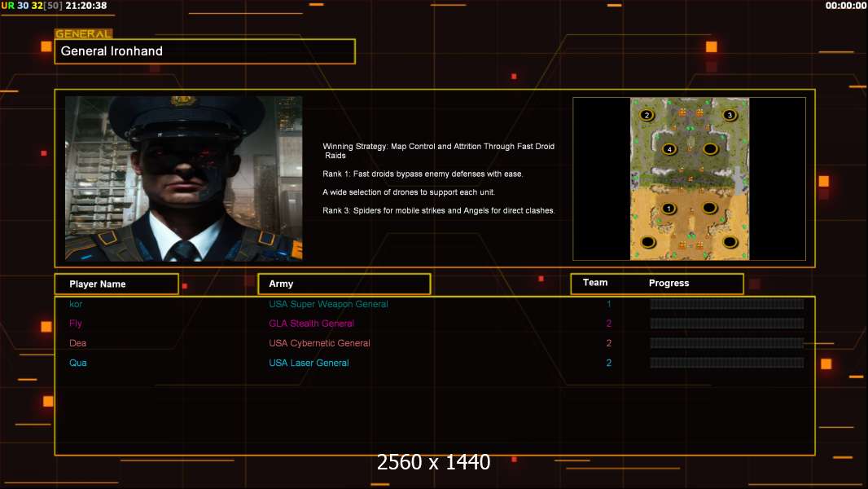This screenshot has height=489, width=868.
Task: Select player Dea in the list
Action: click(x=77, y=343)
